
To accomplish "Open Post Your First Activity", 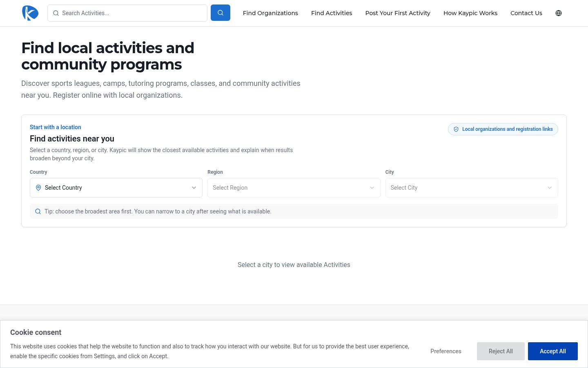I will point(398,13).
